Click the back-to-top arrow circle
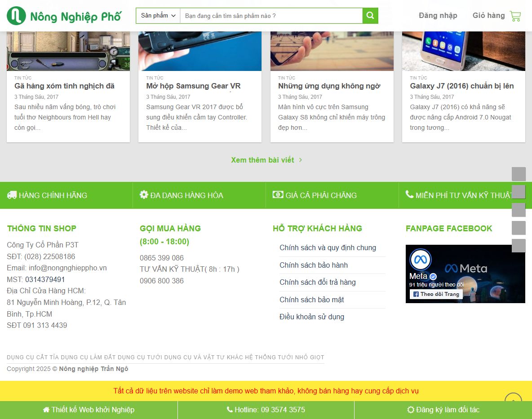 tap(513, 397)
